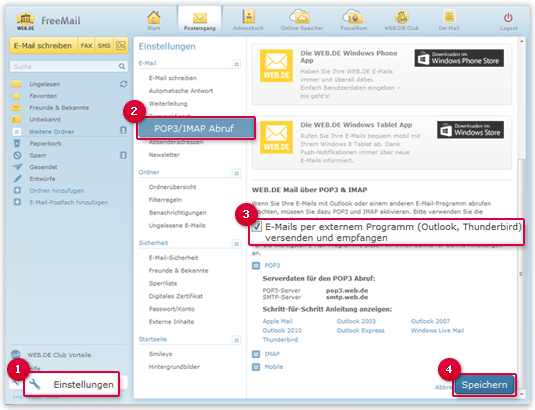Refresh unread mails via the Ungelesen refresh icon
535x410 pixels.
pos(124,84)
